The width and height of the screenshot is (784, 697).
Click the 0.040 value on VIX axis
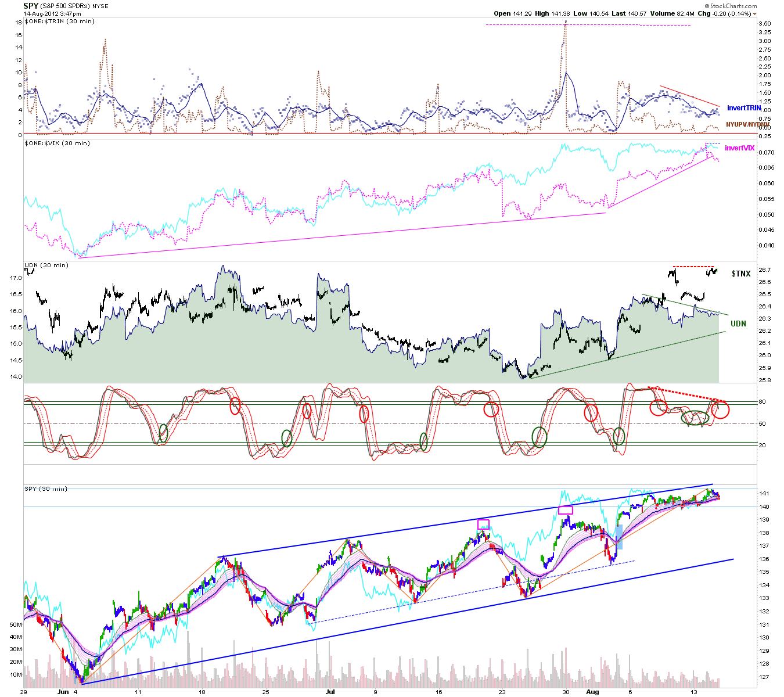(x=766, y=245)
